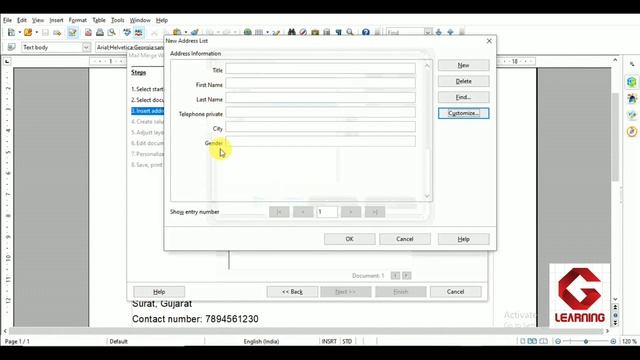
Task: Toggle the Edit File mode icon
Action: (x=72, y=32)
